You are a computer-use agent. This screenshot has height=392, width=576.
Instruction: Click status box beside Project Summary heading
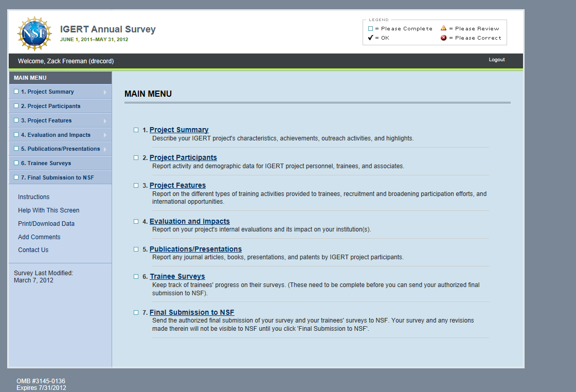(136, 130)
